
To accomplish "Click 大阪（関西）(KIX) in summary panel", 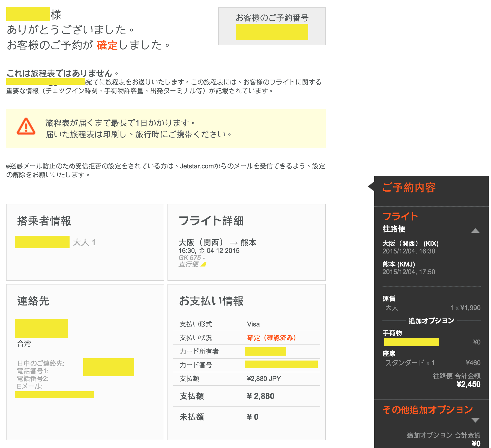I will point(411,243).
